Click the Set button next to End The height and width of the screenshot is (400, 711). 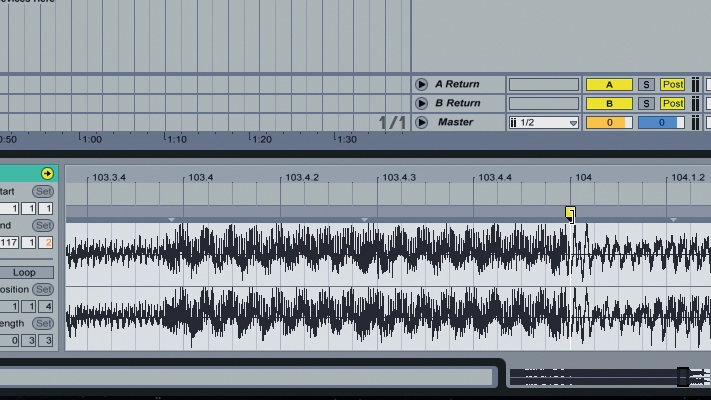tap(43, 225)
